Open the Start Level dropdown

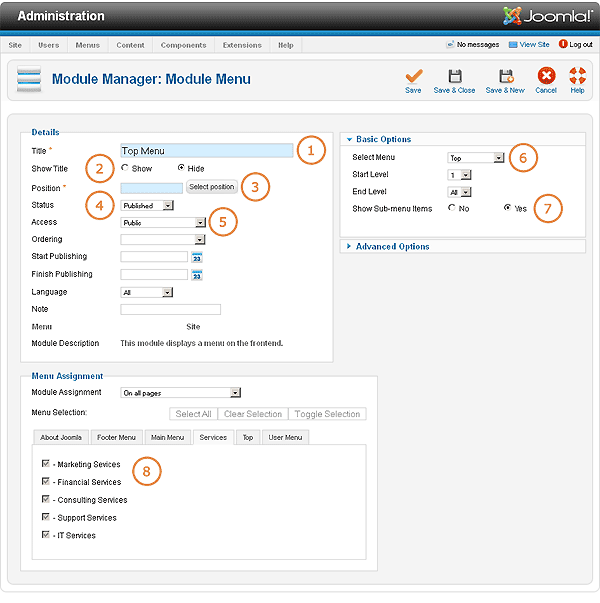(459, 175)
